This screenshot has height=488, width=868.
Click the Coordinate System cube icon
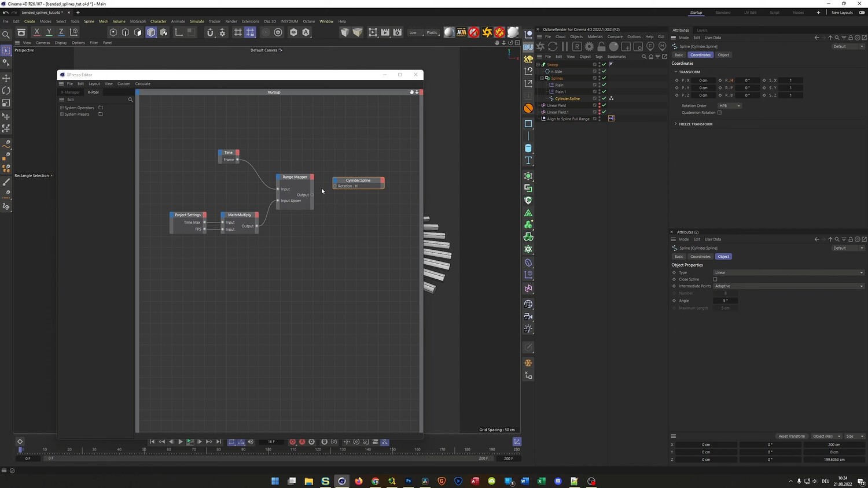tap(73, 32)
